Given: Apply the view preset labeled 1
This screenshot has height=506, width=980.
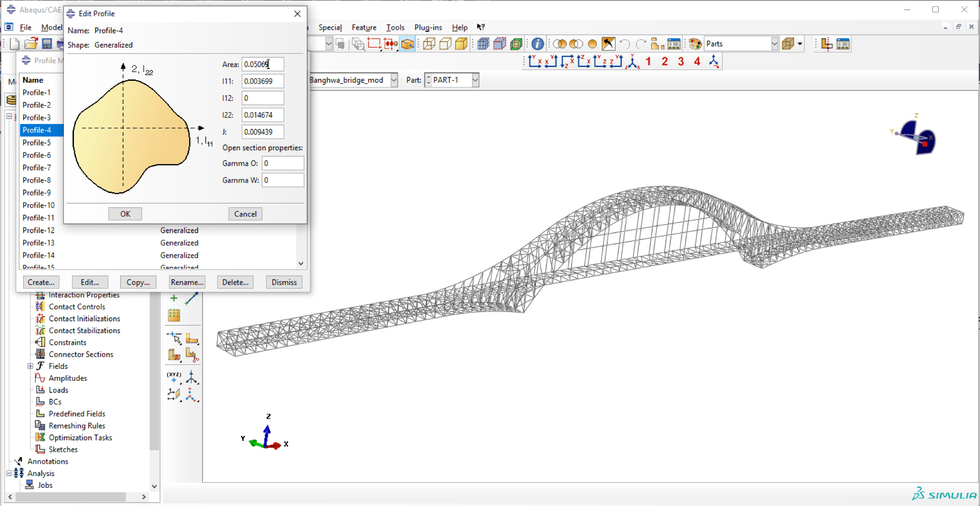Looking at the screenshot, I should point(648,62).
